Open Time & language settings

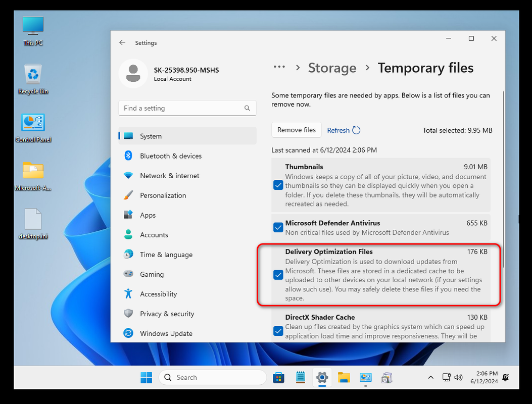click(187, 255)
